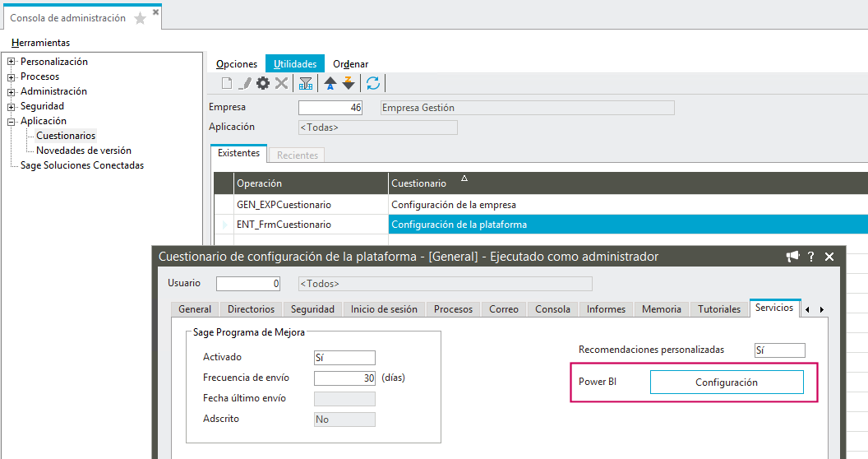Sort ascending with the A arrow icon

pos(330,83)
